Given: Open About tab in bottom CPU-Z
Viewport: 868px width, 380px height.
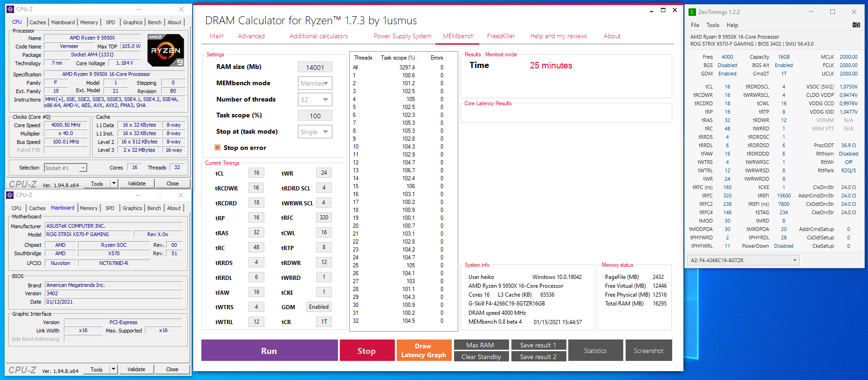Looking at the screenshot, I should pyautogui.click(x=174, y=208).
